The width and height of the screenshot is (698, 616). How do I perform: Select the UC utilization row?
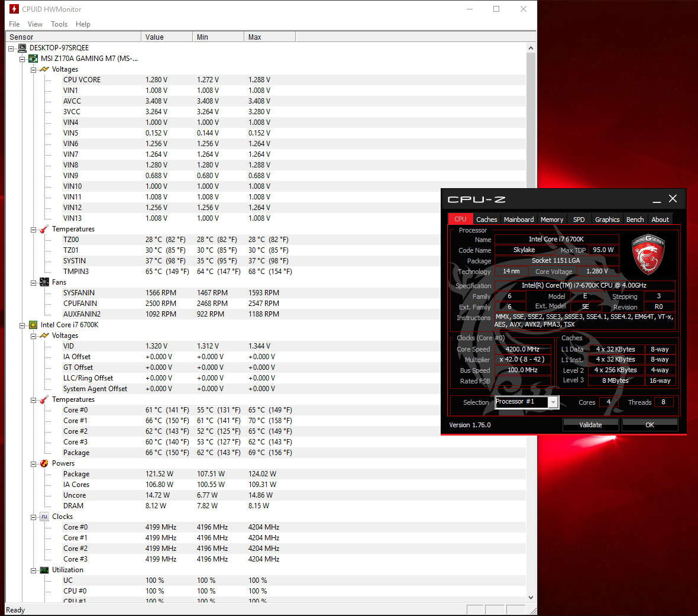tap(294, 580)
